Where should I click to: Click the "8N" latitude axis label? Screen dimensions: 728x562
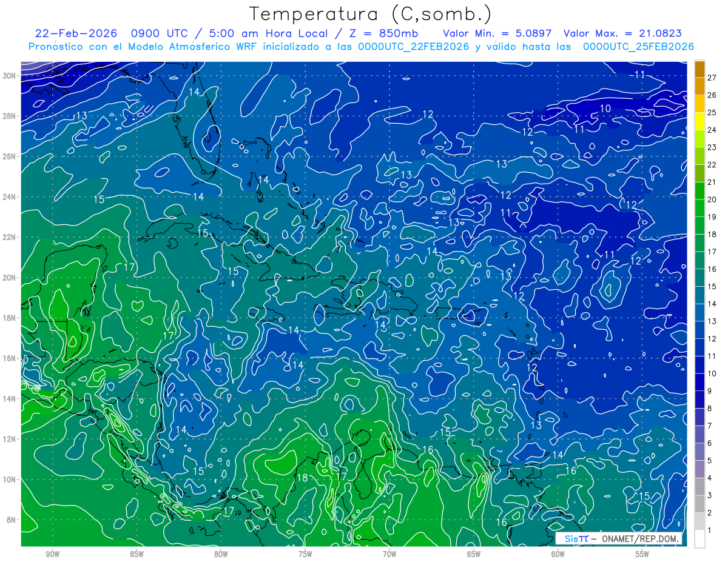point(12,520)
